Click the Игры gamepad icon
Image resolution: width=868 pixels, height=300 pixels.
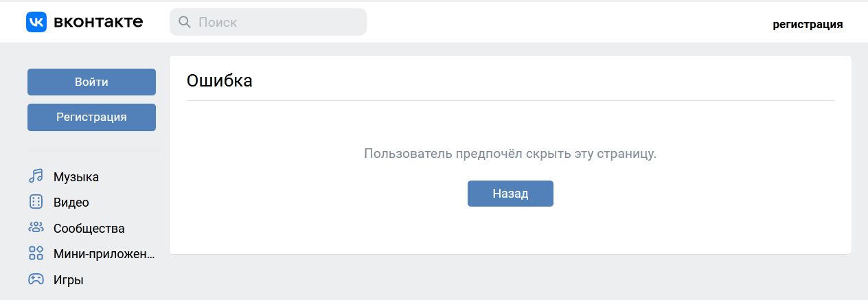36,279
